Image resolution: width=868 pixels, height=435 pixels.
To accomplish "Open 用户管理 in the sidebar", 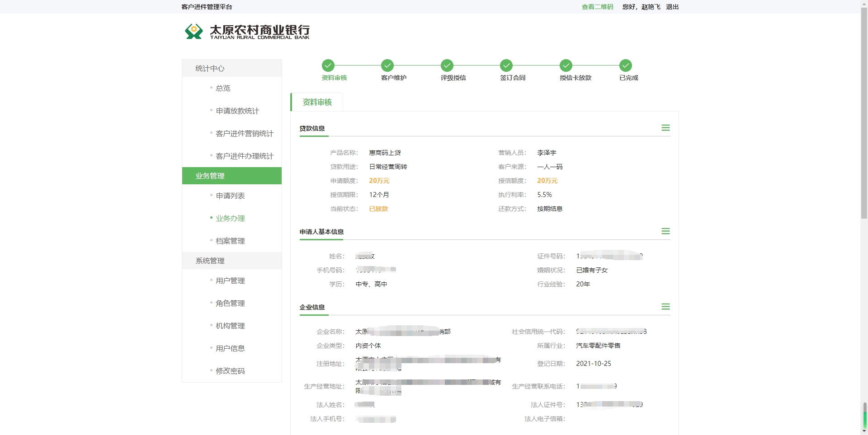I will pos(230,281).
